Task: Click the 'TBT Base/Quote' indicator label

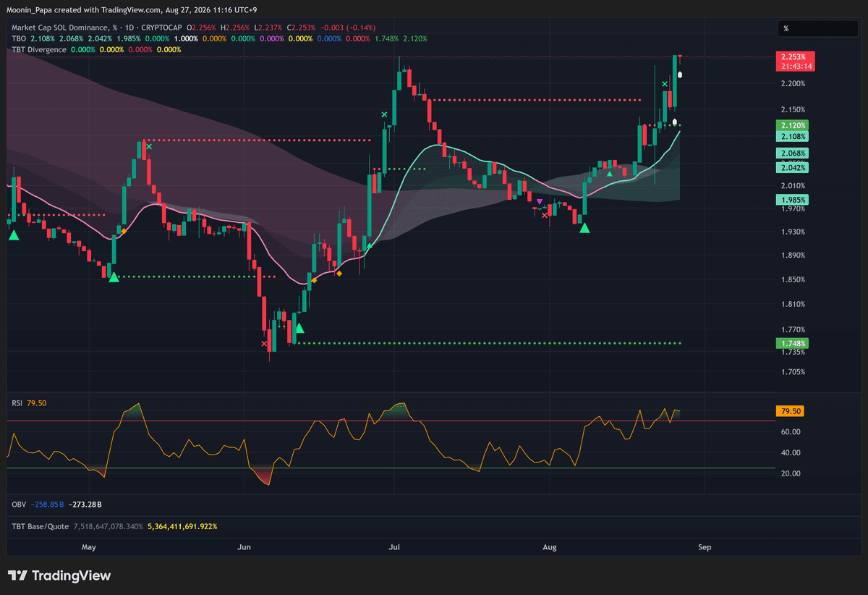Action: [41, 526]
